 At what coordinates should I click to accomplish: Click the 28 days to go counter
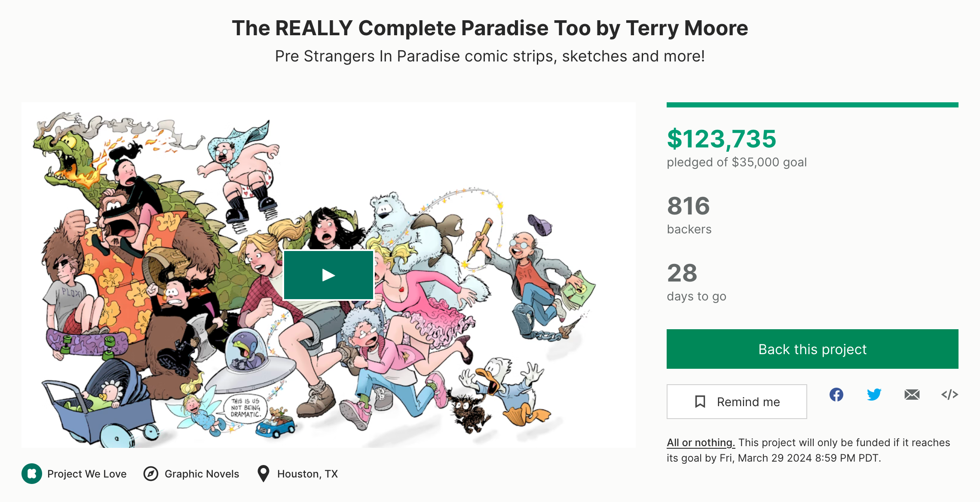click(x=682, y=273)
